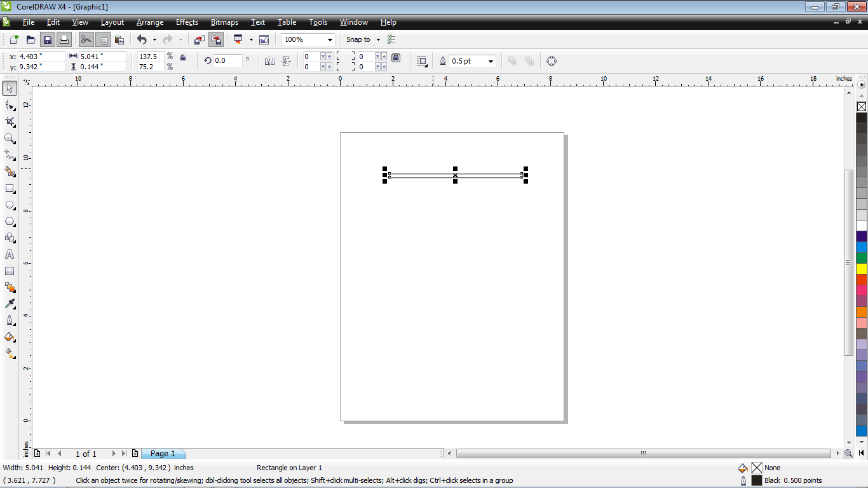Click the status bar outline color box

click(x=757, y=480)
